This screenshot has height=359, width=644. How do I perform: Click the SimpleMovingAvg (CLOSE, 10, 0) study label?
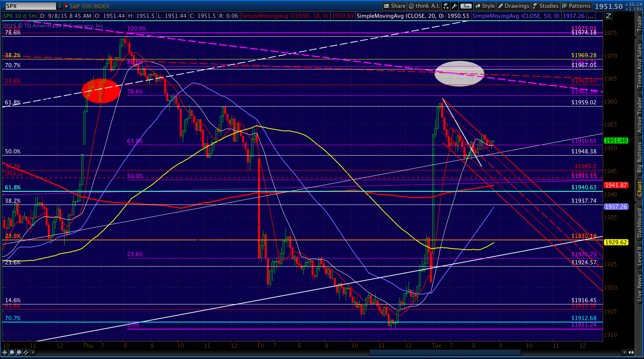285,16
